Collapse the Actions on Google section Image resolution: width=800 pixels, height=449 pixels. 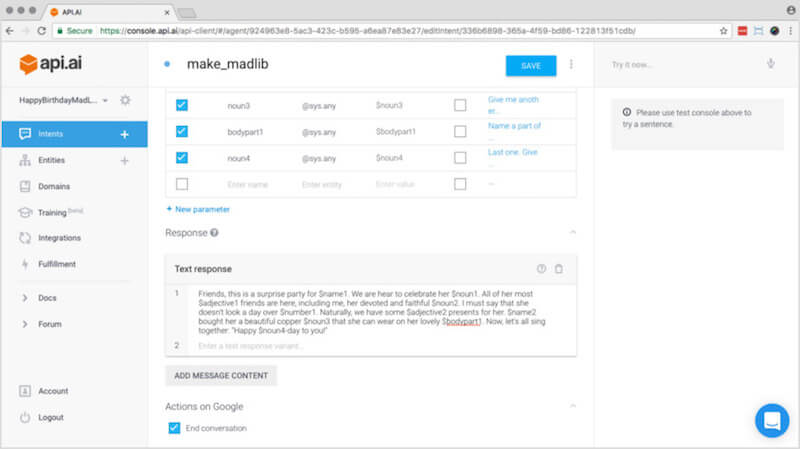pos(572,406)
